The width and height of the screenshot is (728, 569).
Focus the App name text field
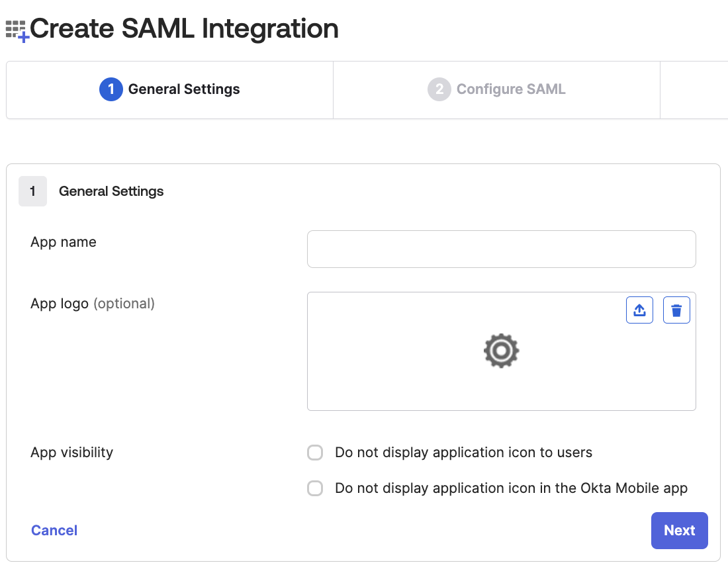click(501, 249)
